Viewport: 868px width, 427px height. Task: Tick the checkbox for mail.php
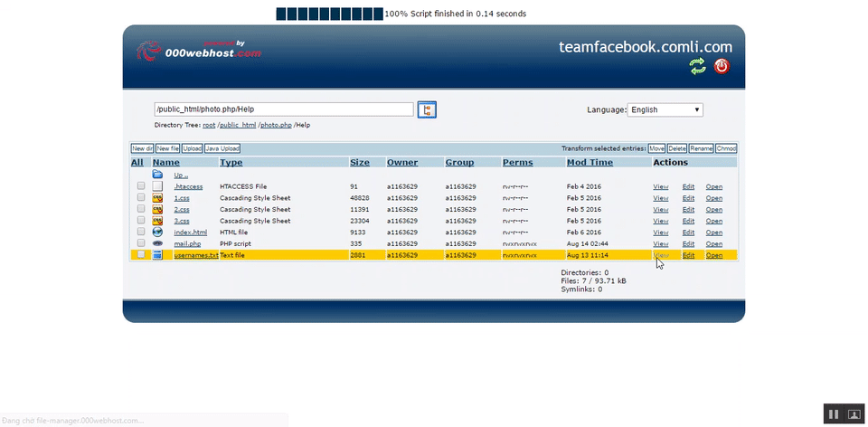141,243
